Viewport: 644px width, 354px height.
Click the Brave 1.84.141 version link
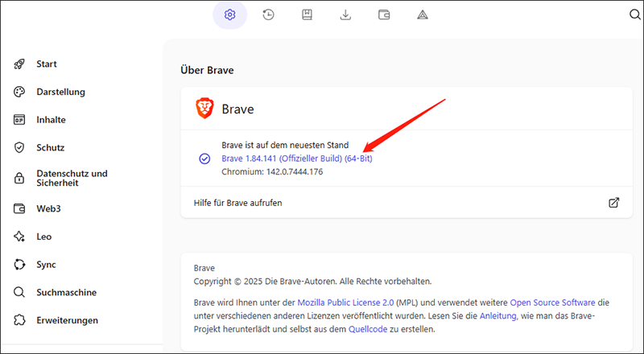coord(297,158)
